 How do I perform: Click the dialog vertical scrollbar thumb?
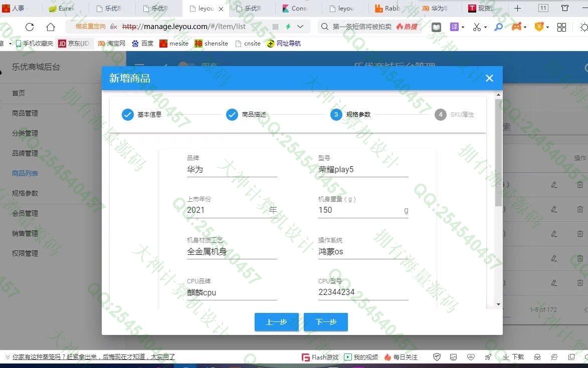pos(498,152)
